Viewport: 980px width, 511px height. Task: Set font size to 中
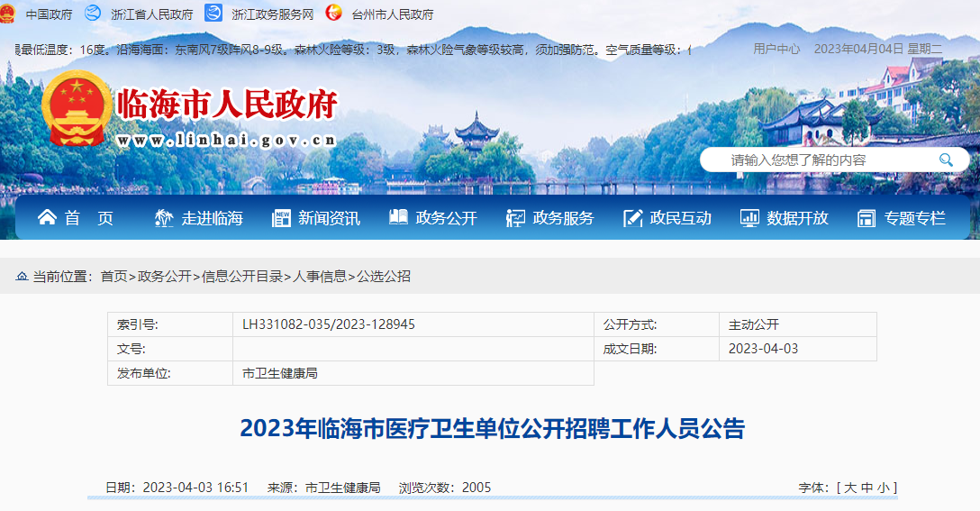coord(867,488)
